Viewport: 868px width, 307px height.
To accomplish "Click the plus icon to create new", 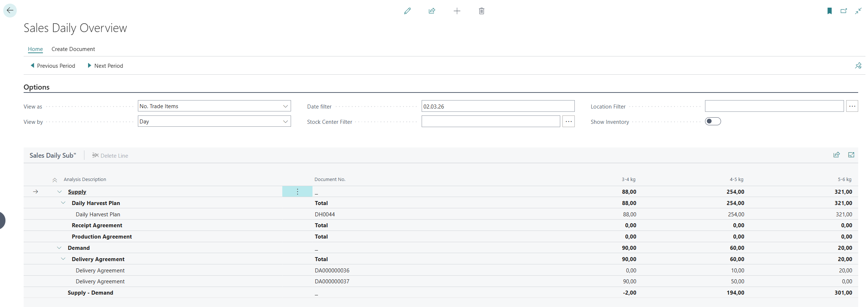I will tap(457, 11).
